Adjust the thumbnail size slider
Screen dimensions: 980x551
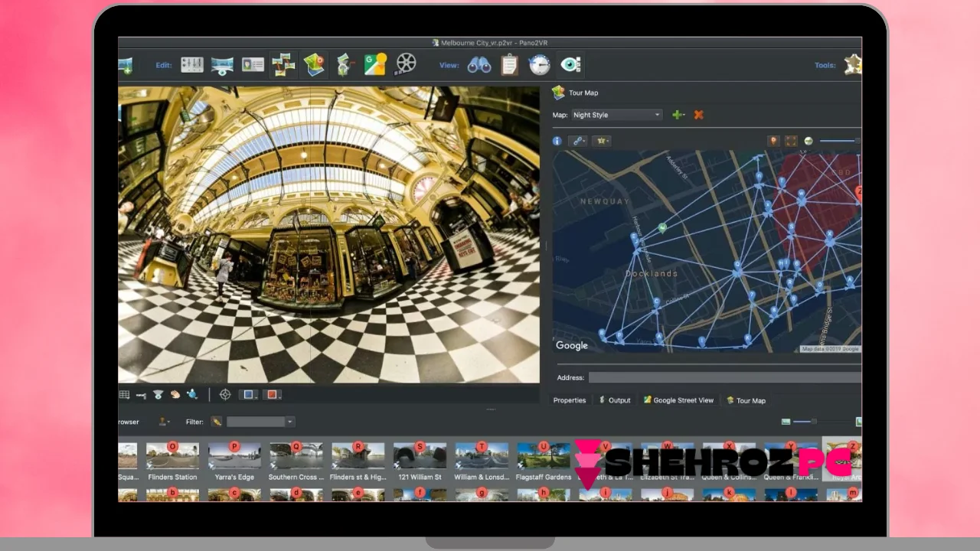(822, 422)
